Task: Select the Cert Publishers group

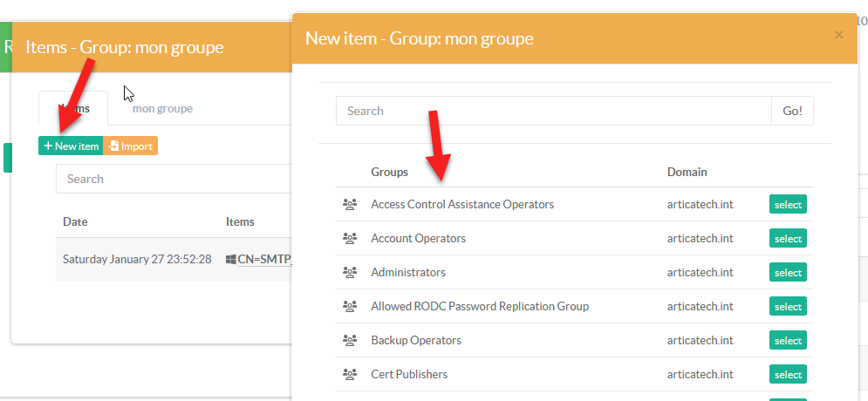Action: [787, 375]
